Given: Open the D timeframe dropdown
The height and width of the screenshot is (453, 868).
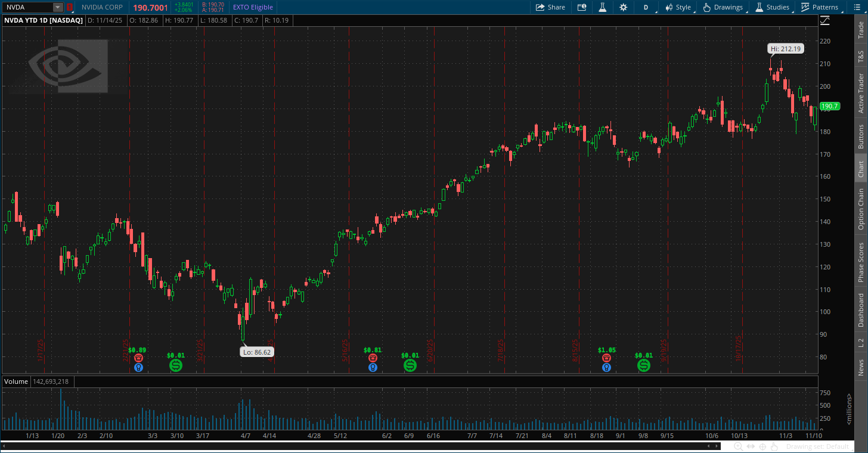Looking at the screenshot, I should (646, 7).
